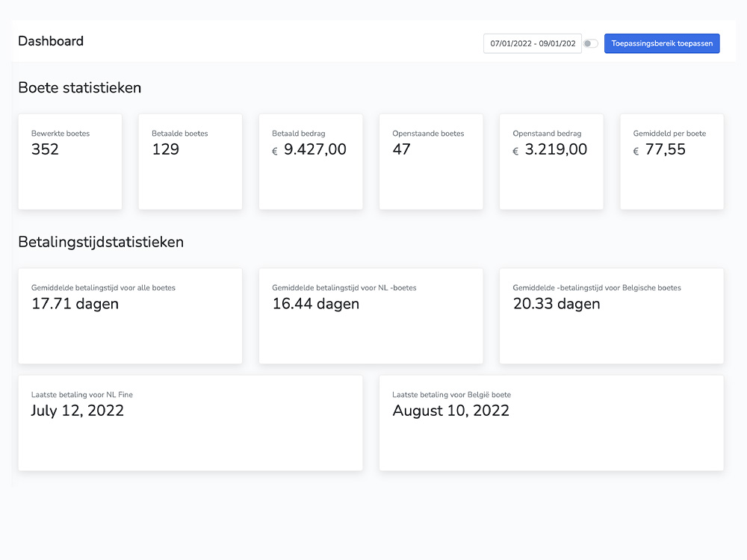Select the Openstaande boetes label
Image resolution: width=747 pixels, height=560 pixels.
pyautogui.click(x=428, y=134)
